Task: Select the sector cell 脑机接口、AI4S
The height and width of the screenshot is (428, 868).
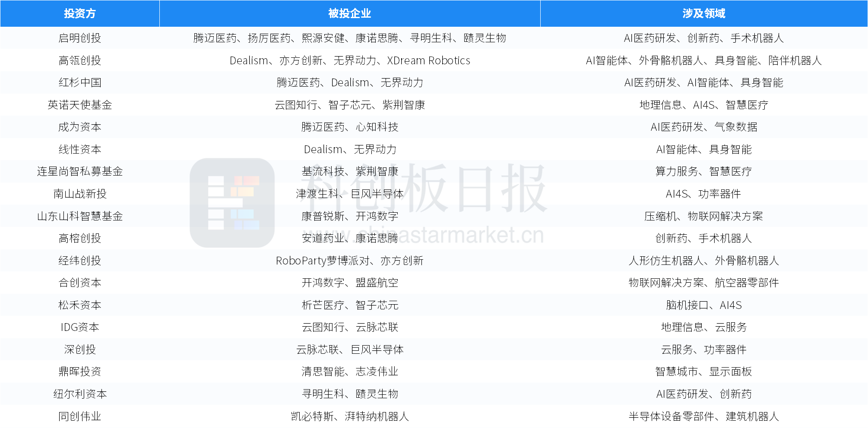Action: (x=704, y=305)
